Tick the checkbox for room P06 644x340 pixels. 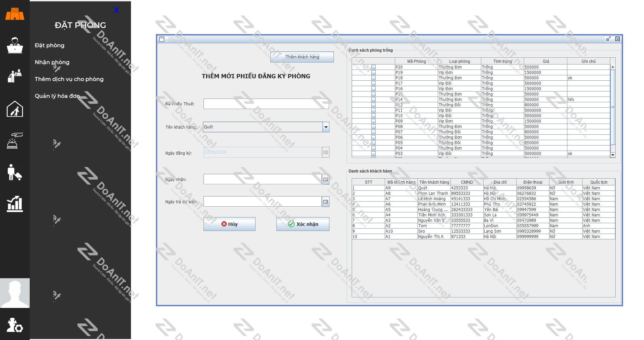[373, 137]
